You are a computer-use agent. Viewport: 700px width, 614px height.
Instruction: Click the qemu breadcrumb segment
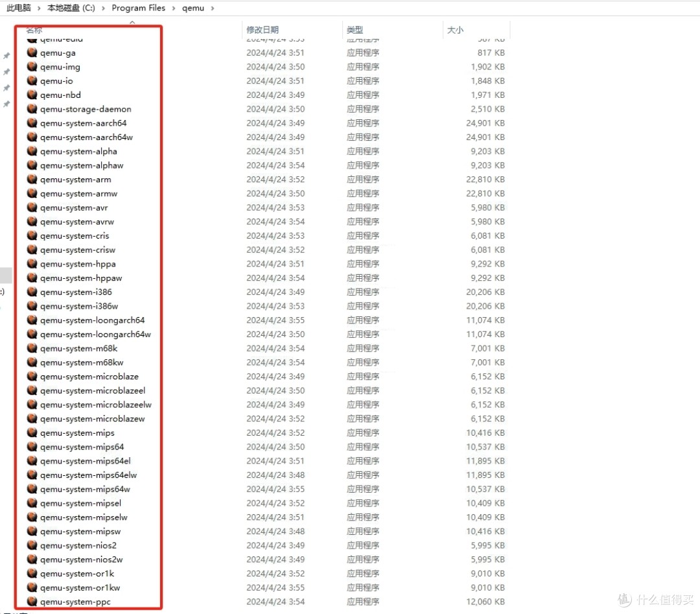pos(193,8)
